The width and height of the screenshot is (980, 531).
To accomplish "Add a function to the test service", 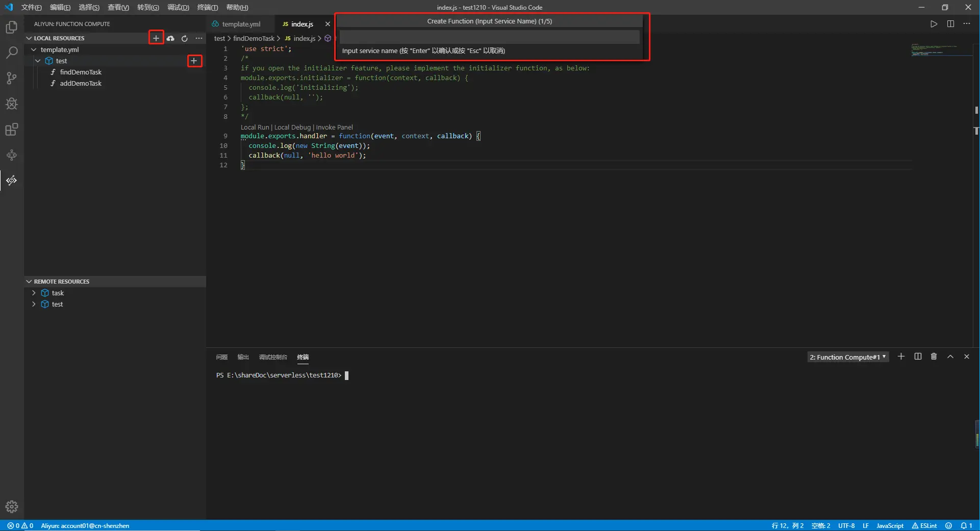I will tap(194, 61).
